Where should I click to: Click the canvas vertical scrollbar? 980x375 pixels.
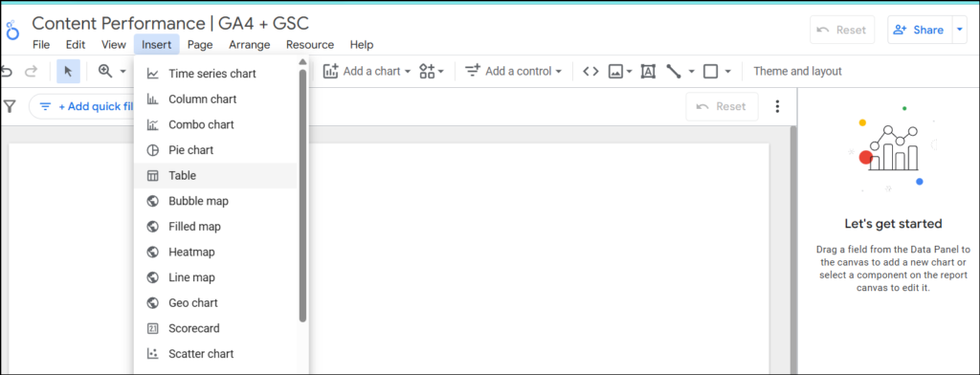793,250
